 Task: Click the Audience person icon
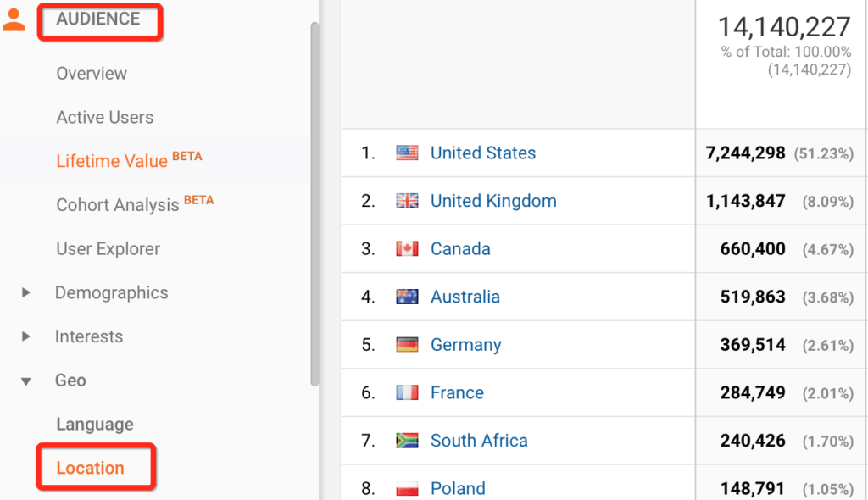[14, 20]
